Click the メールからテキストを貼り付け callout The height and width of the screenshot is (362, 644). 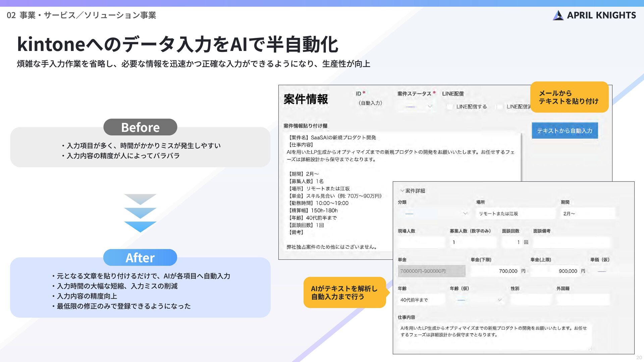[x=569, y=97]
